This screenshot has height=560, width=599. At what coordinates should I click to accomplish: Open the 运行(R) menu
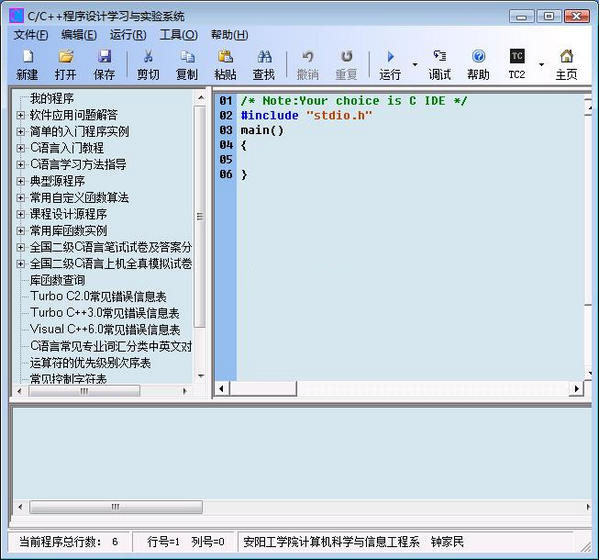(x=128, y=35)
